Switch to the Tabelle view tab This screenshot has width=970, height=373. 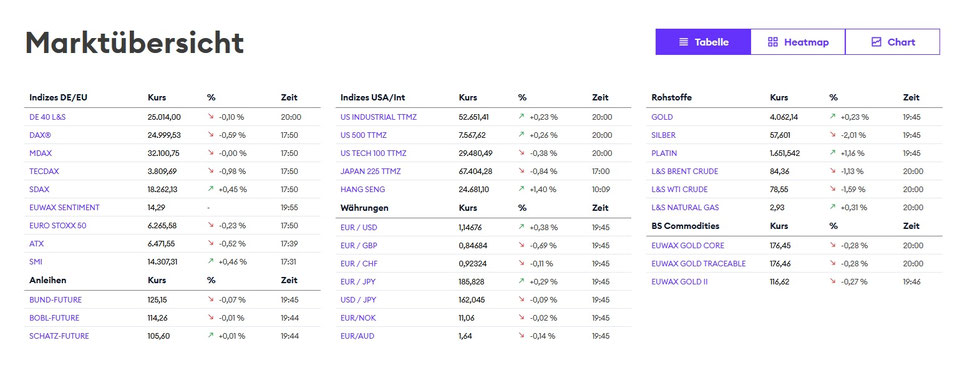coord(703,42)
